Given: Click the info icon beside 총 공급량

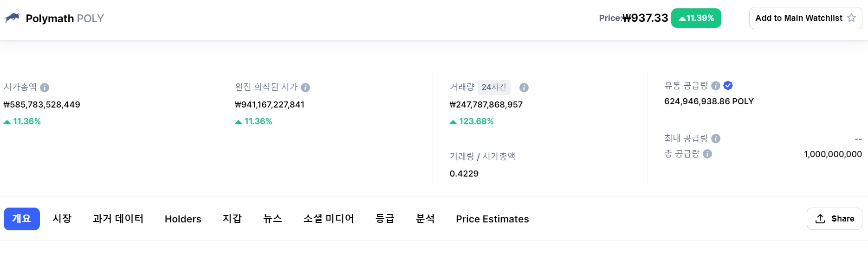Looking at the screenshot, I should (x=707, y=154).
